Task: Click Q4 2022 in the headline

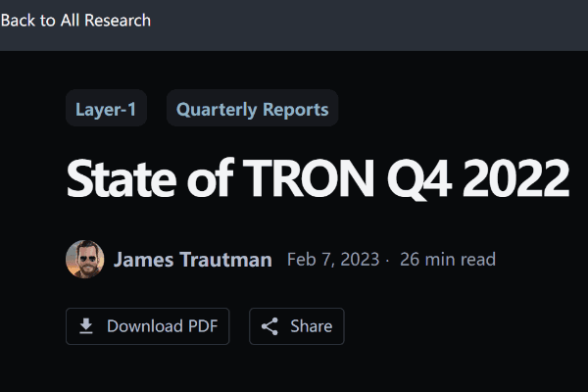Action: pos(479,178)
